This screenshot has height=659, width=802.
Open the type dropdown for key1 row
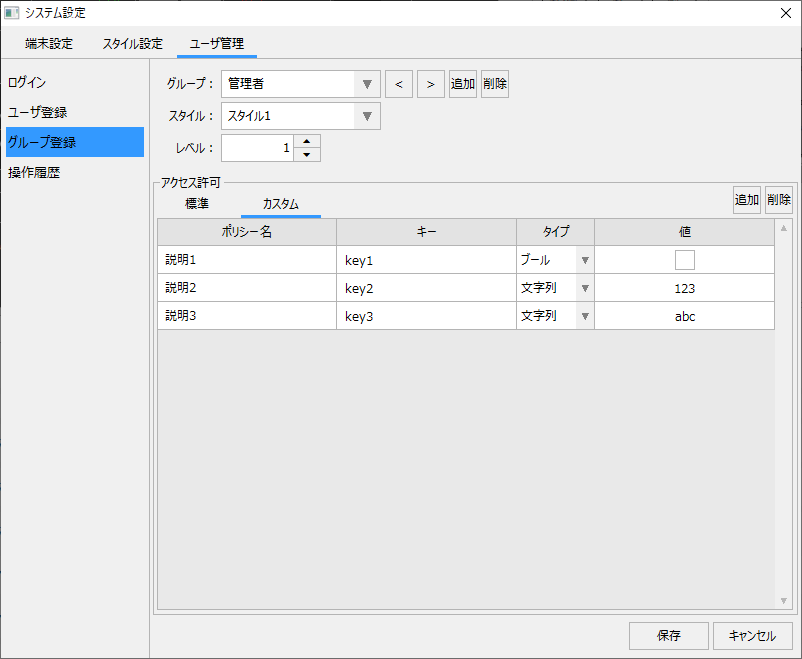click(585, 260)
